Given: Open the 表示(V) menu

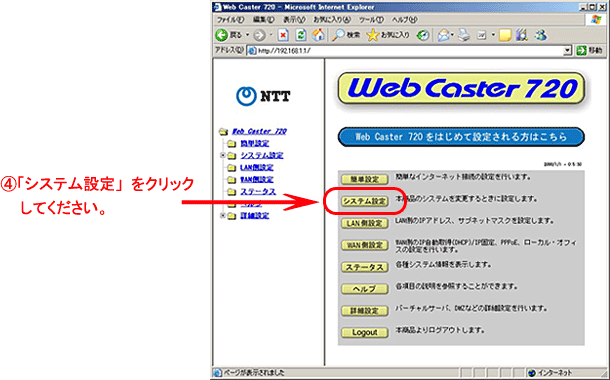Looking at the screenshot, I should tap(294, 19).
